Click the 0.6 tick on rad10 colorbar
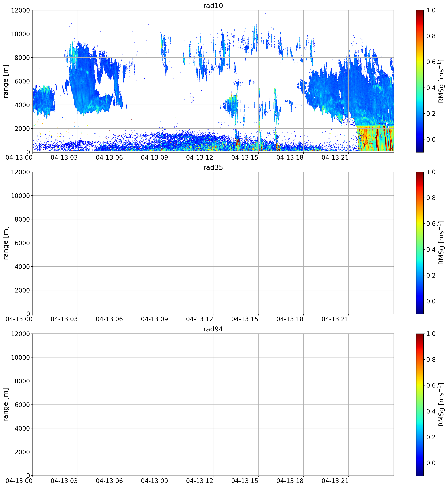This screenshot has height=487, width=448. (x=431, y=62)
